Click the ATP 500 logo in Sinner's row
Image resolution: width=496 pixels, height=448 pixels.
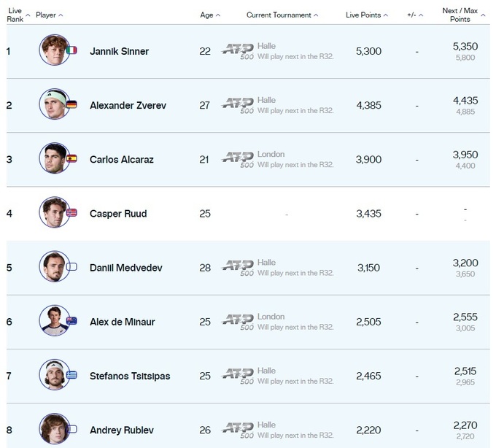click(x=238, y=50)
